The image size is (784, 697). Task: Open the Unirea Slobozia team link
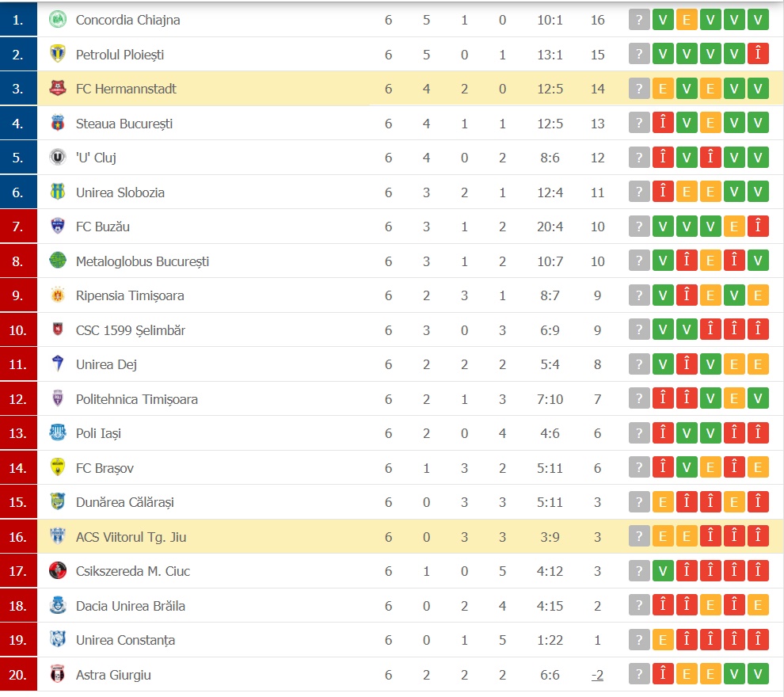[x=120, y=192]
